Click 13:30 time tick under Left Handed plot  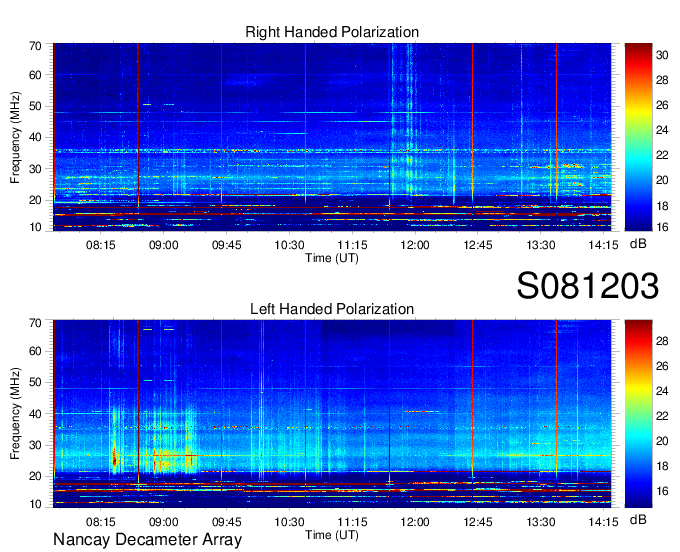[541, 522]
